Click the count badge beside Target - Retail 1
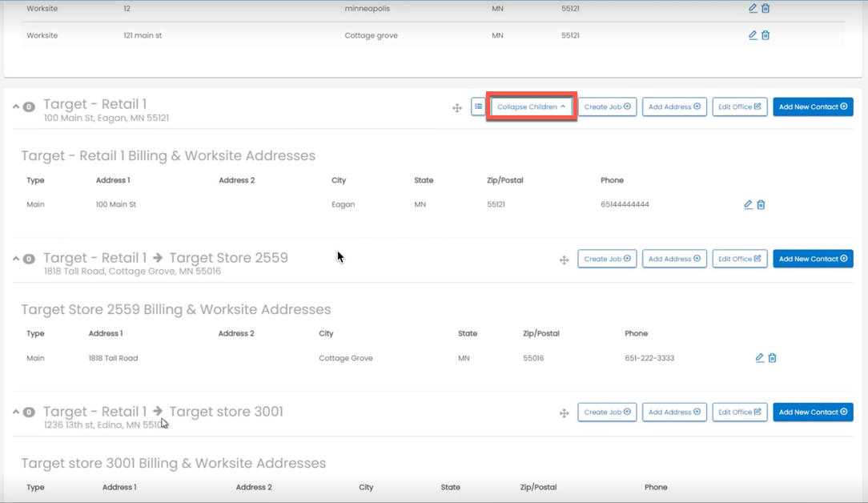Screen dimensions: 868x503 [29, 107]
